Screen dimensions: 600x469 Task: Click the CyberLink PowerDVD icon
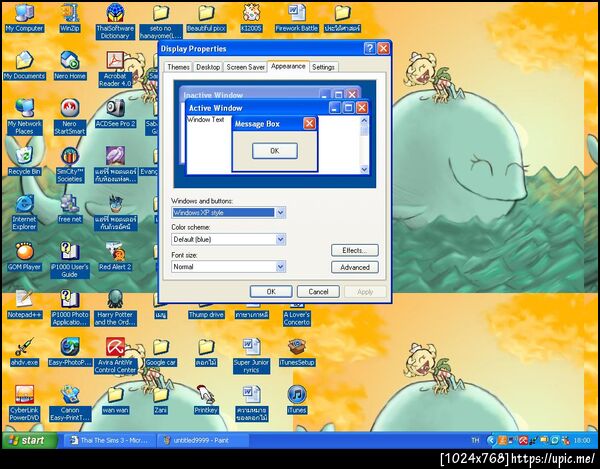click(x=24, y=404)
